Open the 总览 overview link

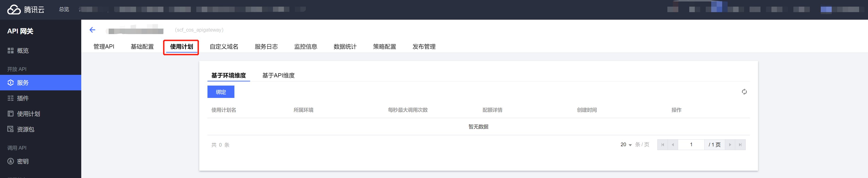click(x=64, y=9)
